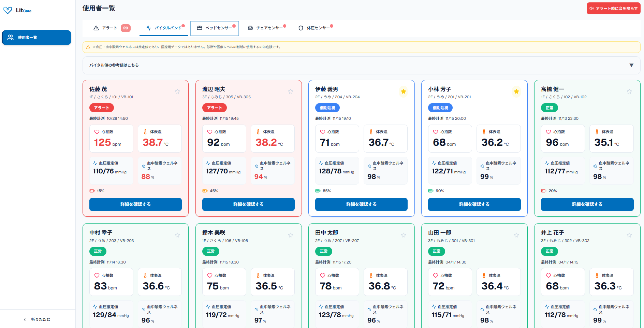
Task: Click the 正常 badge on 高橋 健一
Action: coord(550,108)
